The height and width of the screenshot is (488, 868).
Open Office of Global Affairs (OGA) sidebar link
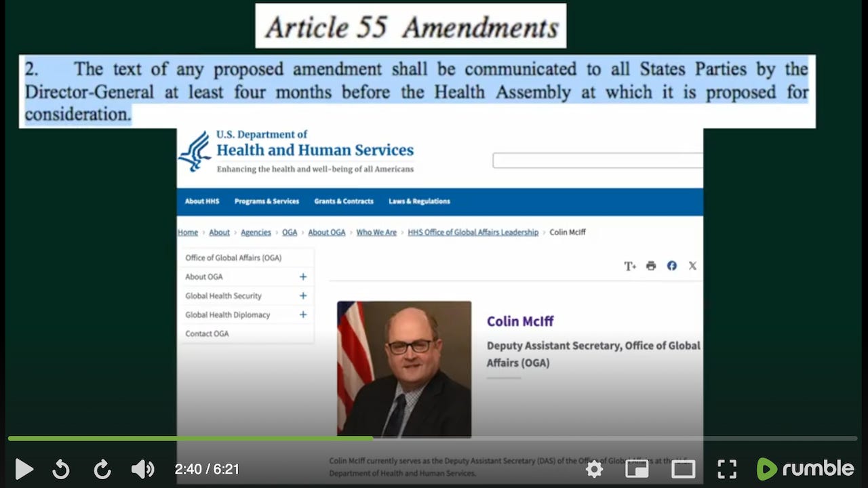233,258
